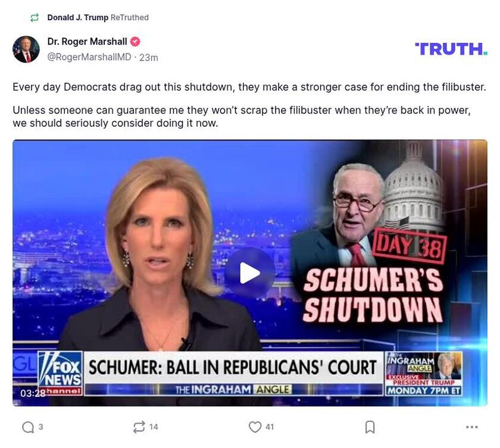Viewport: 500px width, 448px height.
Task: ReTruth this post with the repost icon
Action: click(139, 427)
